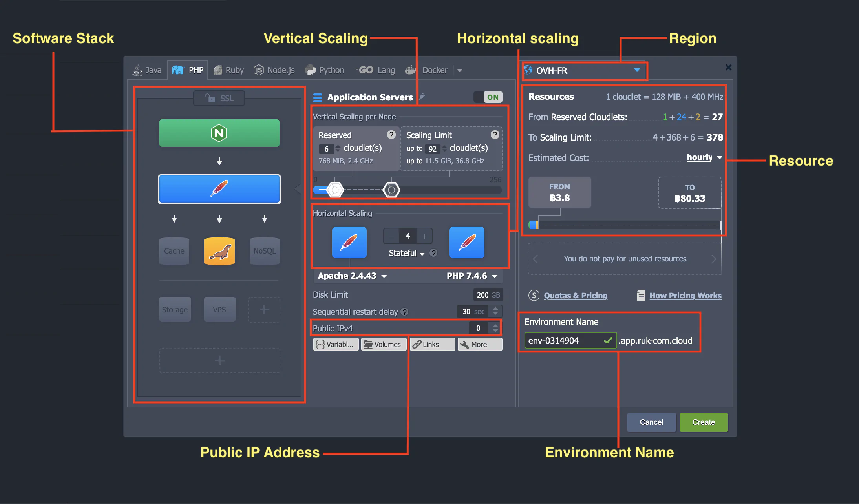Close the environment wizard dialog
Screen dimensions: 859x504
click(x=728, y=68)
